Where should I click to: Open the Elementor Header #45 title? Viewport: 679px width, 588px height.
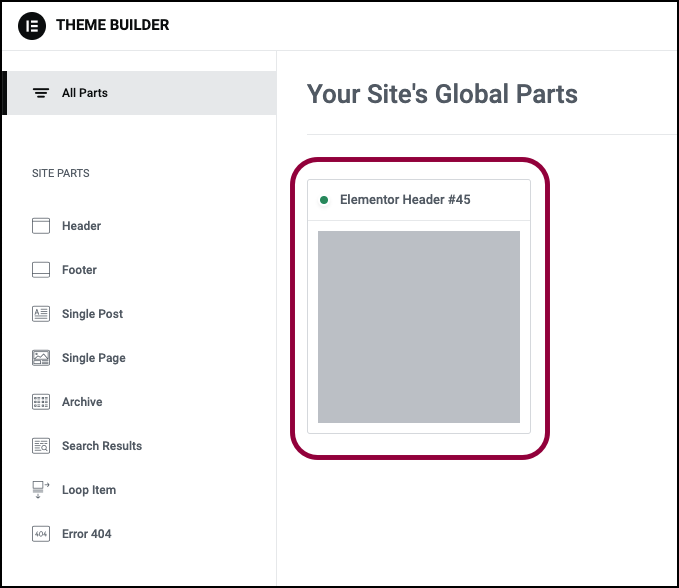pos(405,200)
